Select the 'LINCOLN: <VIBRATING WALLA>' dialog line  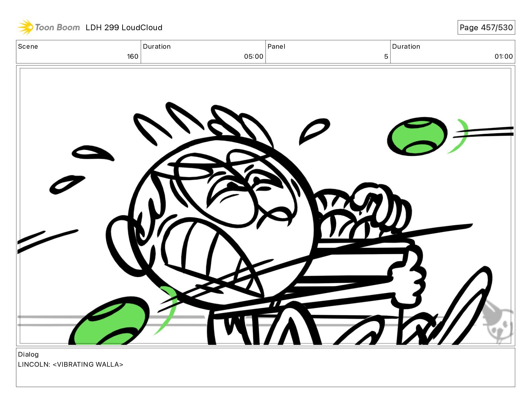click(x=71, y=364)
